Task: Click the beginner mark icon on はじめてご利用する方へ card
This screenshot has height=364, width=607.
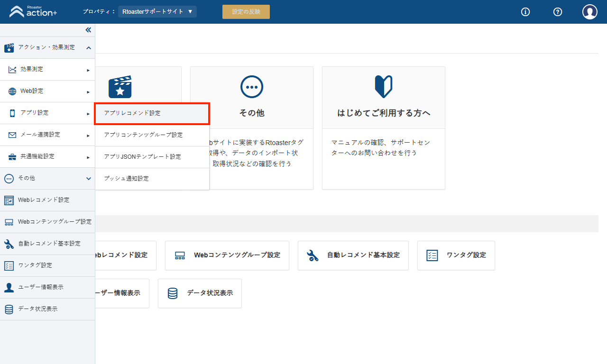Action: click(384, 87)
